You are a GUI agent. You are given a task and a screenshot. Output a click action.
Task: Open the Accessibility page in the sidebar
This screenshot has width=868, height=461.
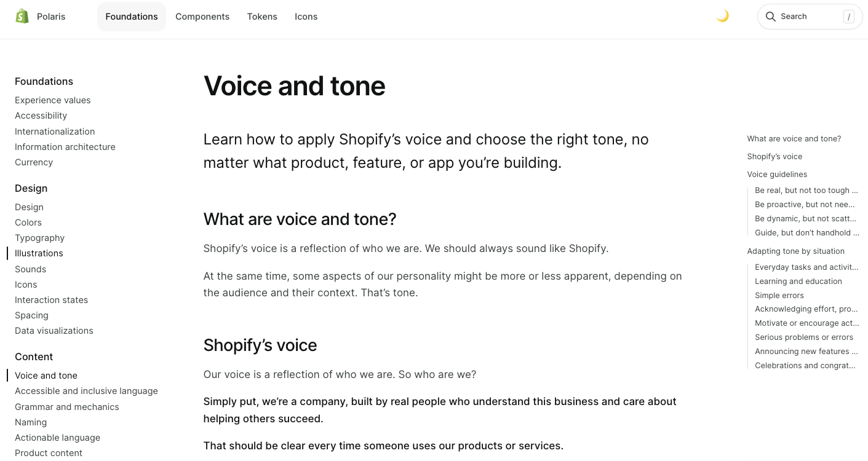[41, 116]
